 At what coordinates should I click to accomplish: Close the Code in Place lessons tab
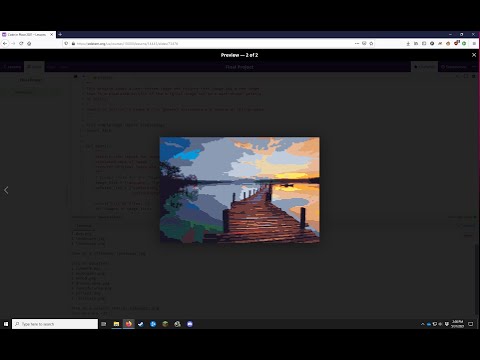click(52, 34)
